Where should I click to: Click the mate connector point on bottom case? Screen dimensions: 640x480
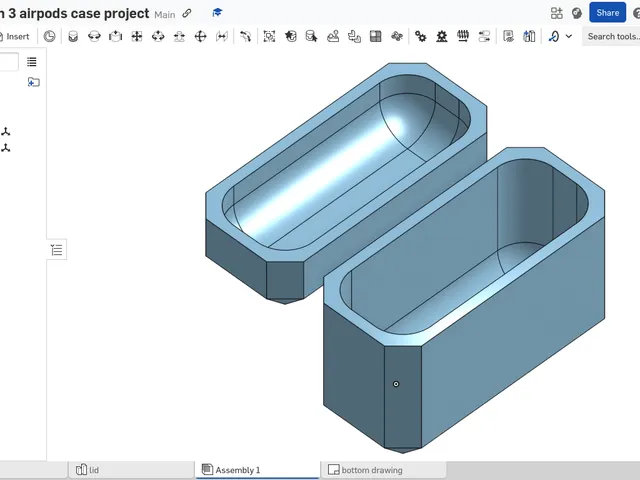396,384
